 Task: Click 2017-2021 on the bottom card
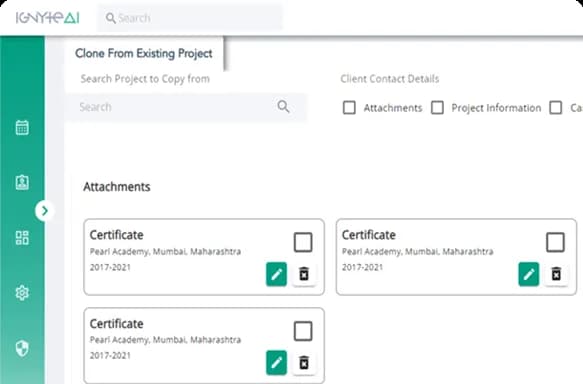pyautogui.click(x=110, y=356)
